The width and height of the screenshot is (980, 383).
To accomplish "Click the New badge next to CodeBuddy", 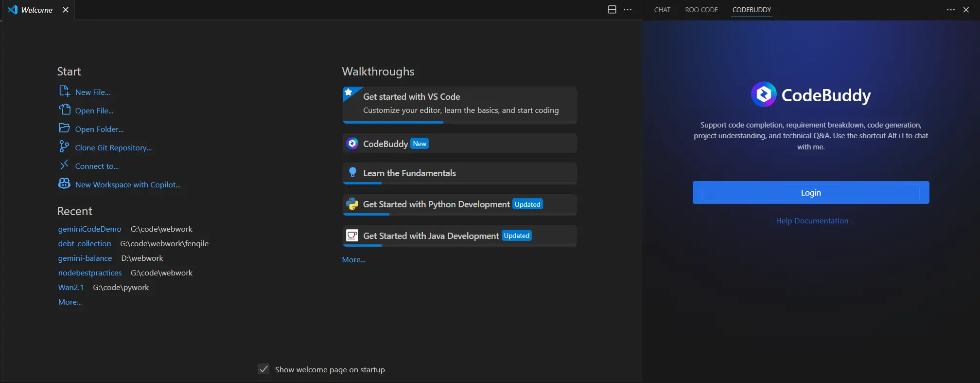I will [x=420, y=144].
